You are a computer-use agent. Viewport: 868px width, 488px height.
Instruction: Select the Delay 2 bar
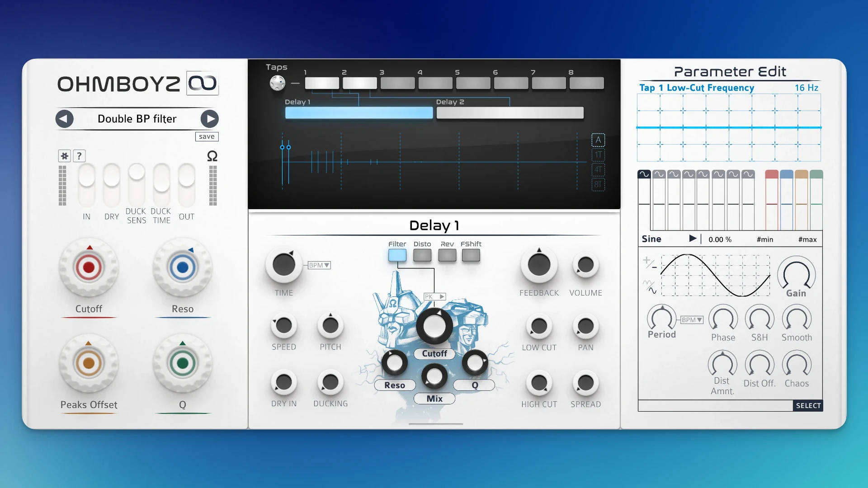(x=510, y=113)
